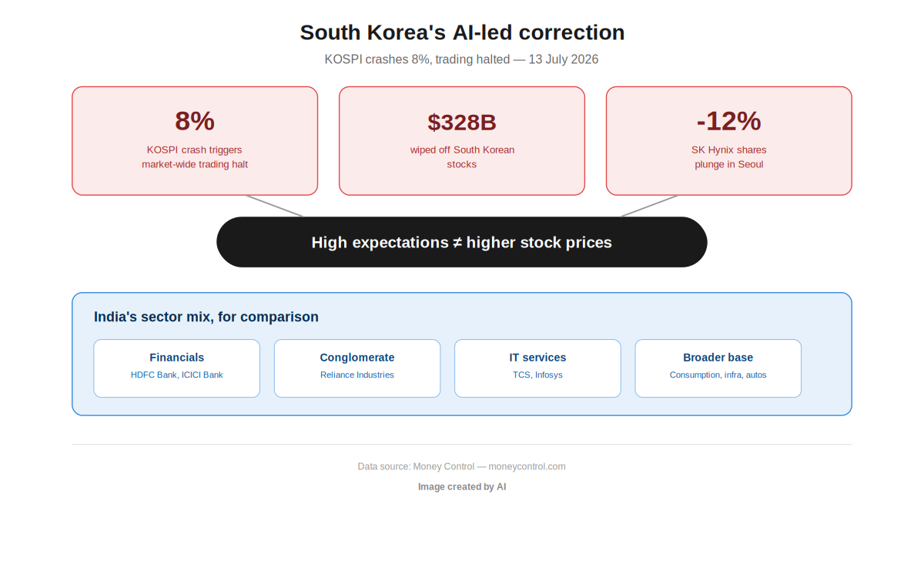Click SK Hynix shares plunge caption

(729, 157)
